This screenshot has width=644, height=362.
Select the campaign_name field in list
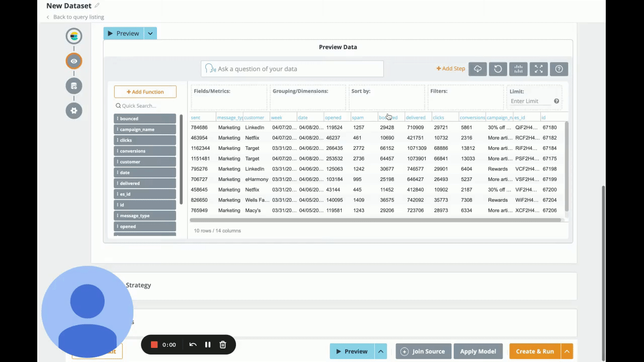(x=145, y=129)
